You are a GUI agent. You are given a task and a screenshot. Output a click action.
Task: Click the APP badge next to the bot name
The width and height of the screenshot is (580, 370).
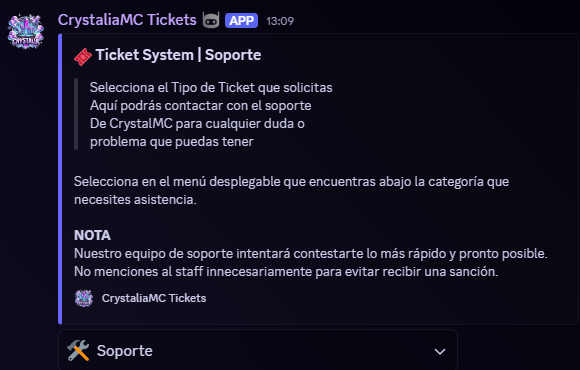tap(241, 21)
